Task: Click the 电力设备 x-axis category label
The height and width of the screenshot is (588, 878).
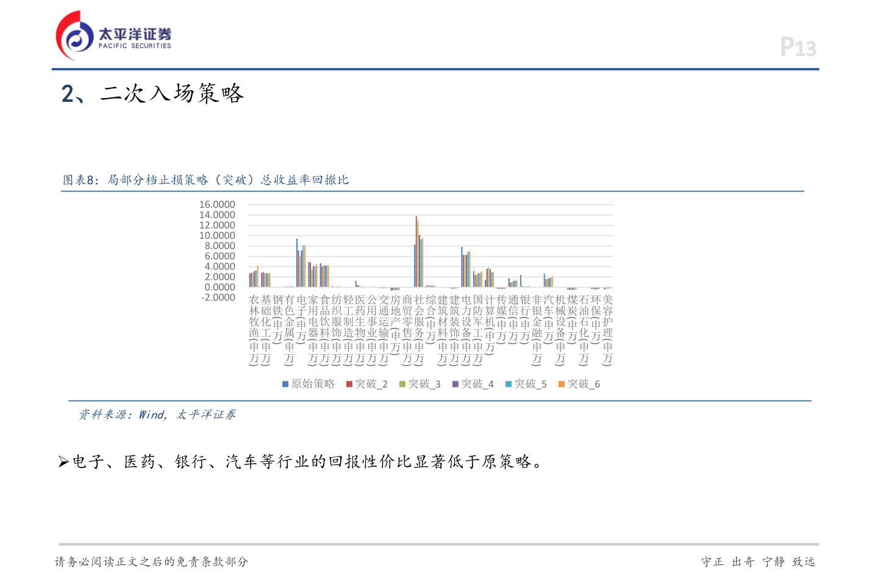Action: pos(466,330)
